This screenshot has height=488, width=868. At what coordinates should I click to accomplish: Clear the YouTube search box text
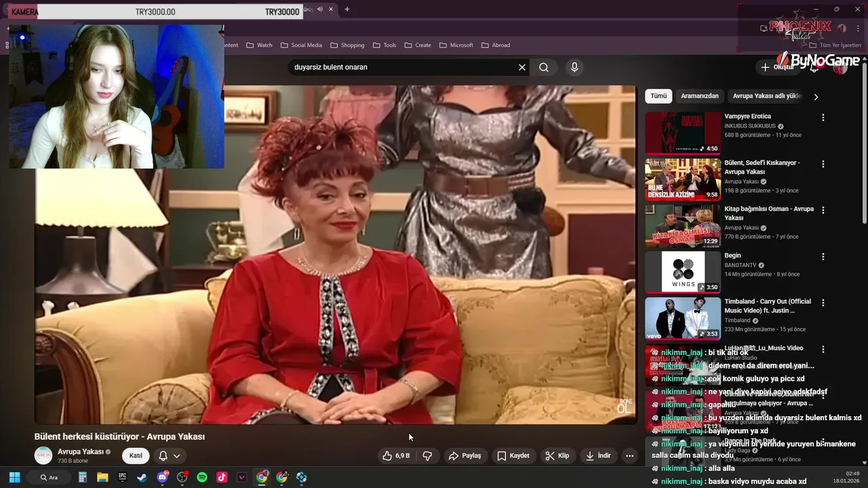tap(522, 67)
